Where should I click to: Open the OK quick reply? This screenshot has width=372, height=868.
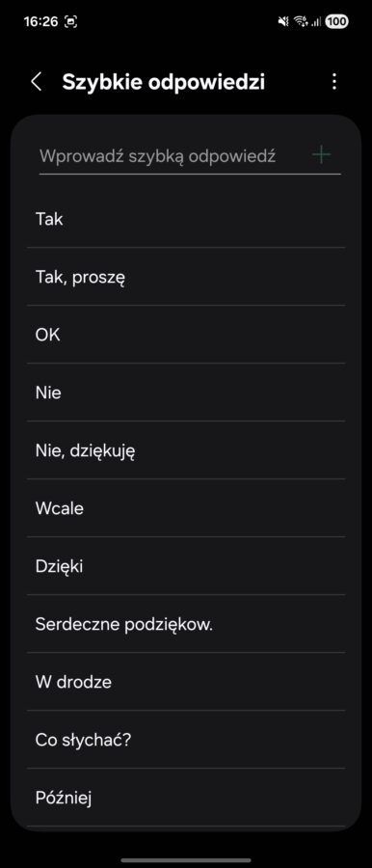coord(186,335)
